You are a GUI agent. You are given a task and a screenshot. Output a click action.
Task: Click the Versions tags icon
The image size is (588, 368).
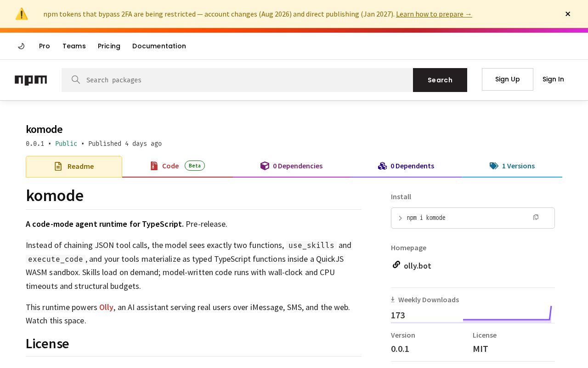click(494, 166)
